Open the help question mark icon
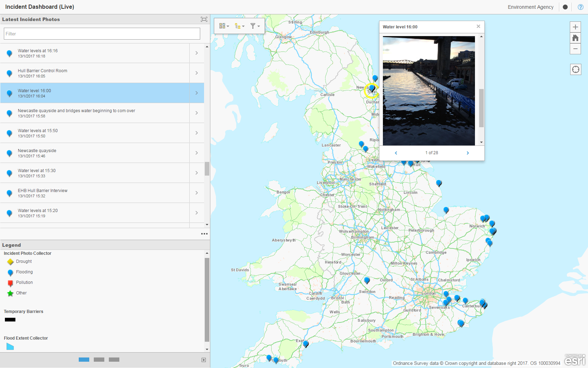 pos(581,7)
